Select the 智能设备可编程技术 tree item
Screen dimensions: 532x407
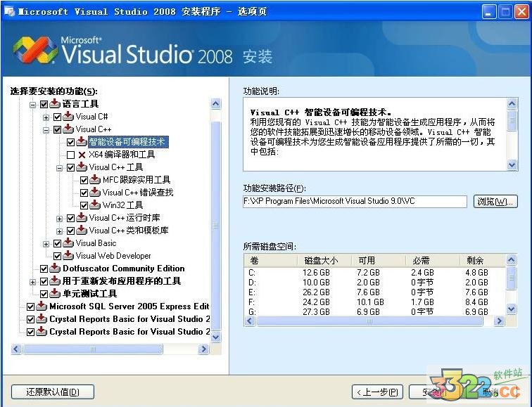click(127, 142)
